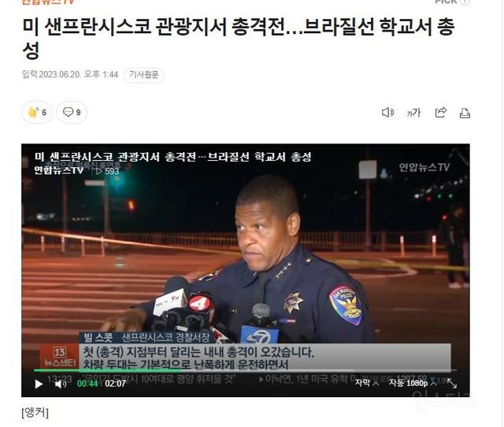
Task: Click the print article icon
Action: click(x=465, y=113)
